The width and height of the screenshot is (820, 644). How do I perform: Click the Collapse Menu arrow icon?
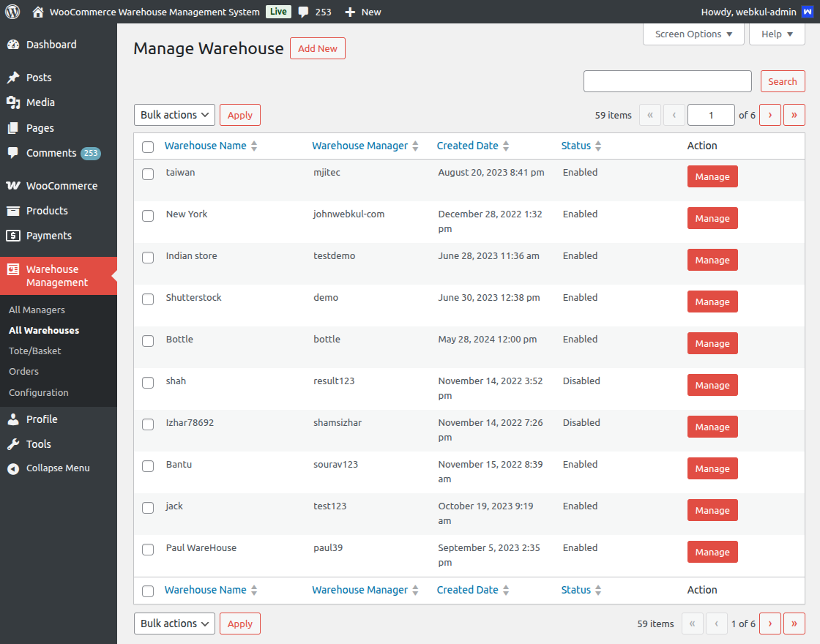[13, 468]
